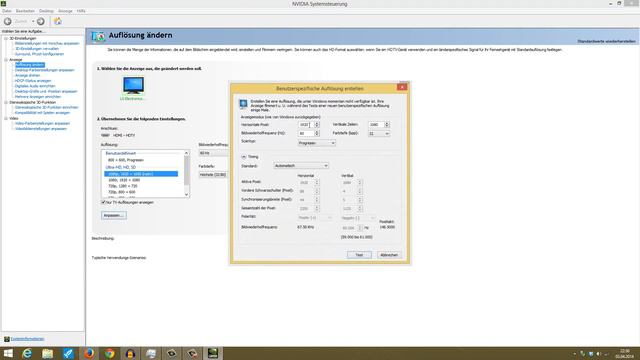Viewport: 640px width, 360px height.
Task: Adjust the Vertikale Zeilen stepper arrows
Action: [x=387, y=124]
